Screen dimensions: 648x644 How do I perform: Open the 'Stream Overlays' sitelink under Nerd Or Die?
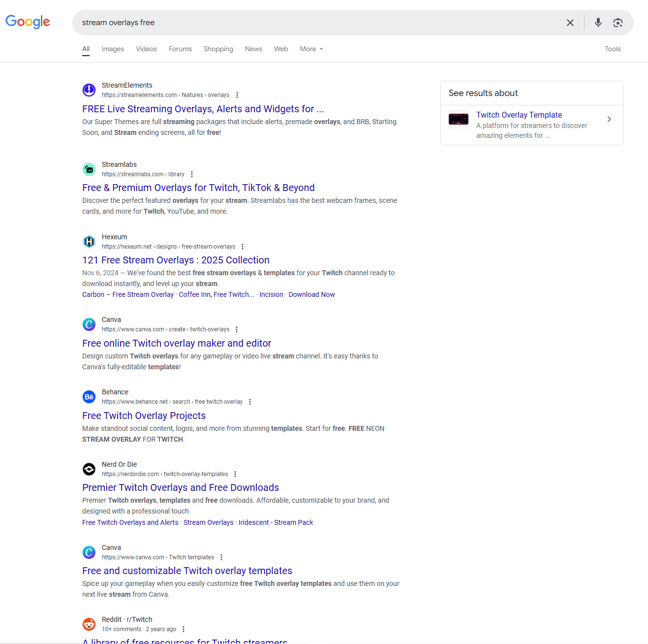click(x=209, y=522)
